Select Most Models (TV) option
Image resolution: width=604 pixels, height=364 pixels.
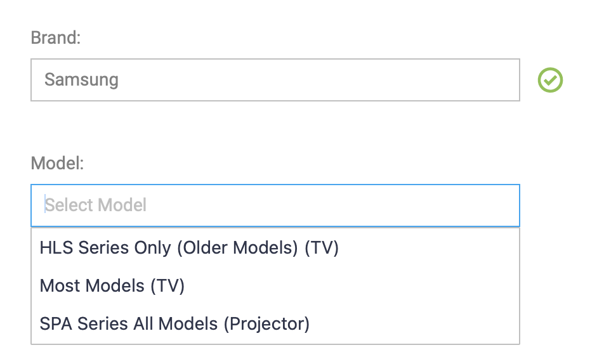112,286
